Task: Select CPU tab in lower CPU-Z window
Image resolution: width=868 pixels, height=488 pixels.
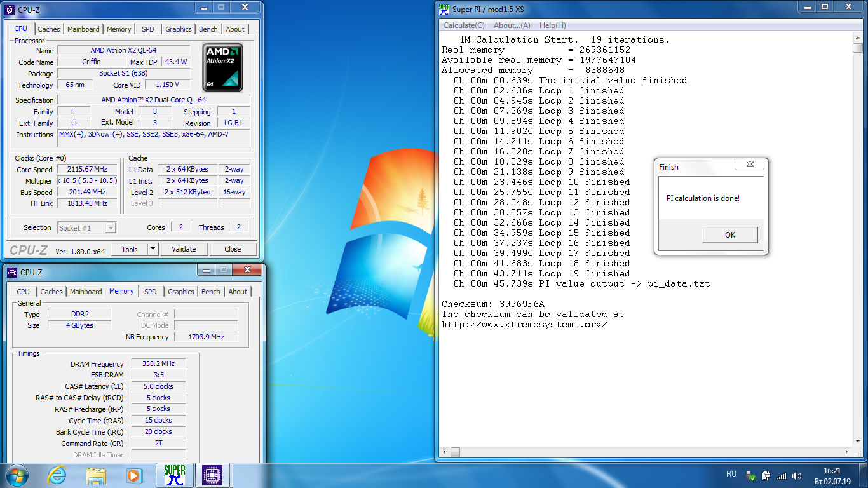Action: pos(24,292)
